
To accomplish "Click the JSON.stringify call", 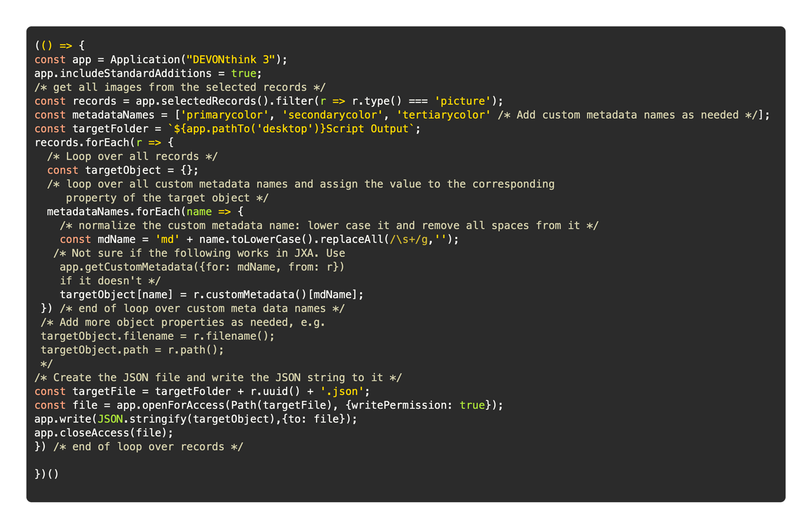I will 141,419.
